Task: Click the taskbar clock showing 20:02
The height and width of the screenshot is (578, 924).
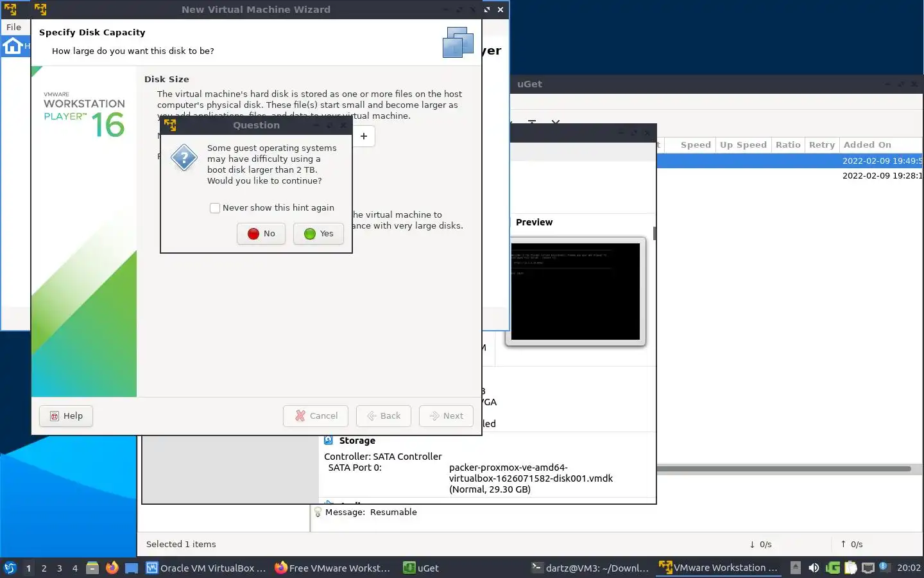Action: click(x=909, y=568)
